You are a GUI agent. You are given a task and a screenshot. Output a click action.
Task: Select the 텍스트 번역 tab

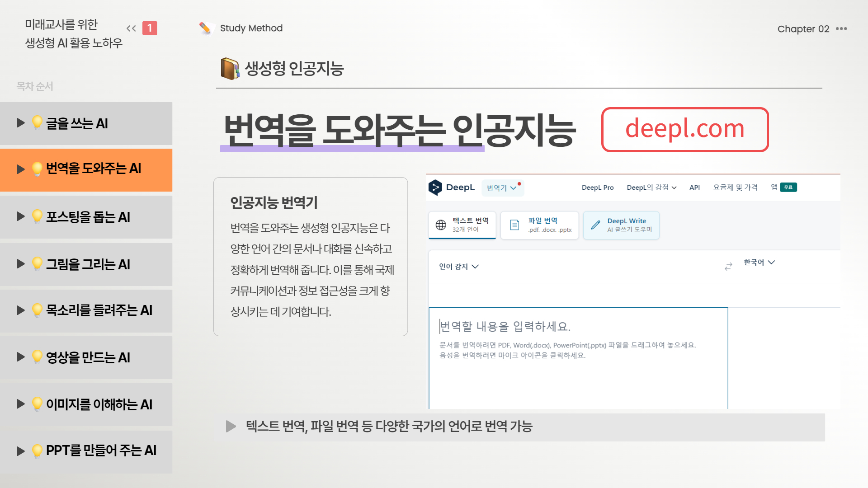[x=462, y=225]
